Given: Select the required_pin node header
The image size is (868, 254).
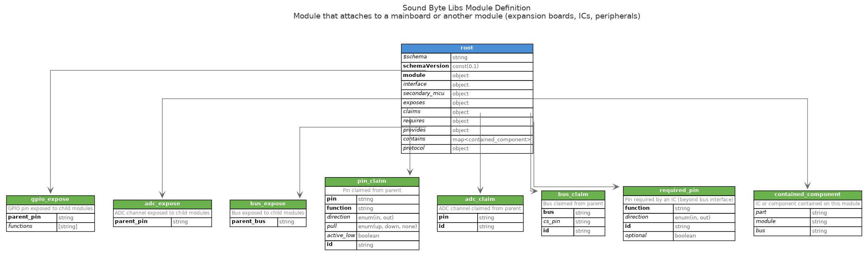Looking at the screenshot, I should [679, 191].
